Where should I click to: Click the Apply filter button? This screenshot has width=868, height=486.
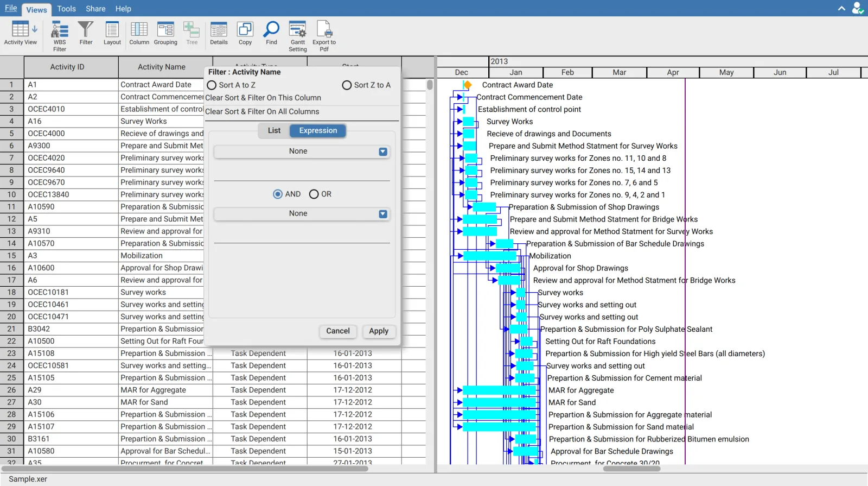[379, 331]
